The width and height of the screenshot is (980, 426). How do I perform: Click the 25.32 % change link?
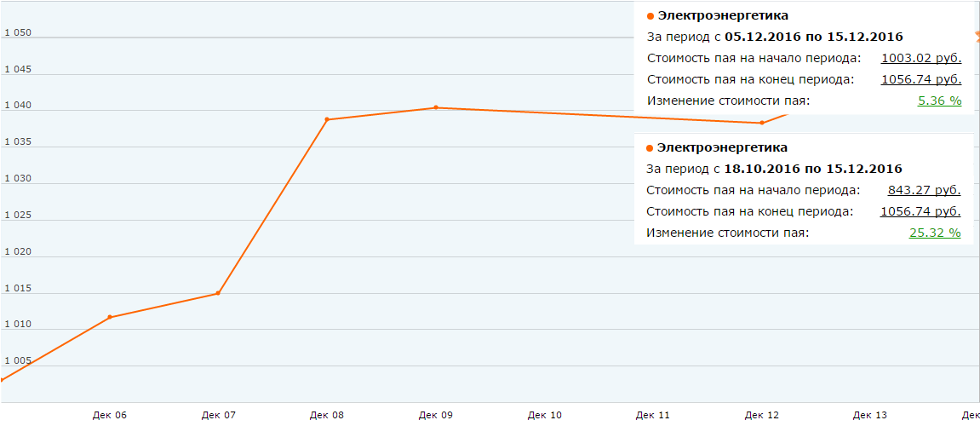935,233
